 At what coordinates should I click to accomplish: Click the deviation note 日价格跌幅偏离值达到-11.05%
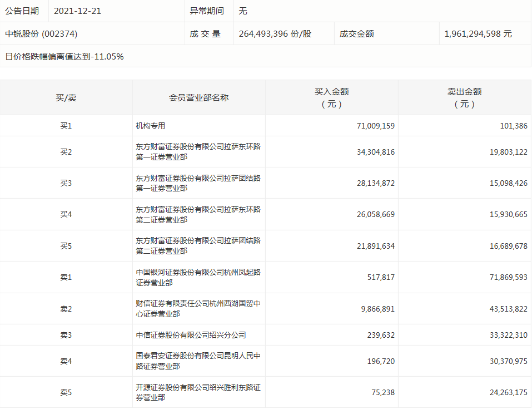64,56
